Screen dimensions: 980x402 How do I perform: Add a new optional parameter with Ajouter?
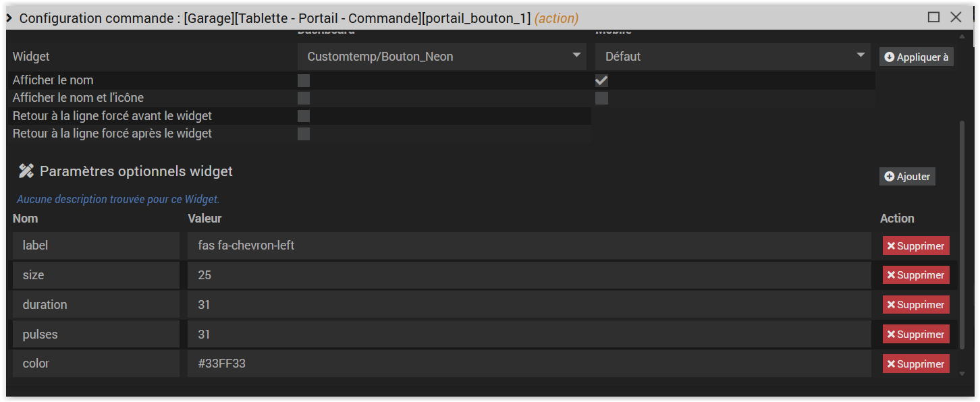point(907,177)
